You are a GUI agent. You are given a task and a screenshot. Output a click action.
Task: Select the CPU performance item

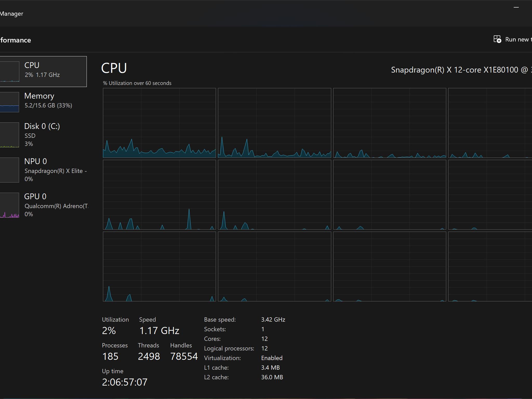pos(43,71)
